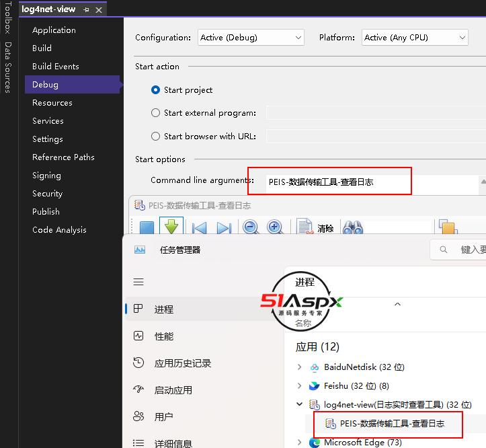
Task: Click the log viewer window title icon
Action: pos(139,205)
